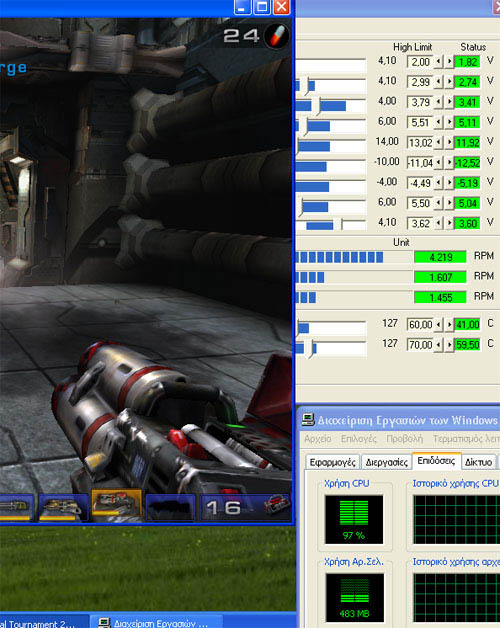
Task: Select the Επιδόσεις tab
Action: coord(436,461)
